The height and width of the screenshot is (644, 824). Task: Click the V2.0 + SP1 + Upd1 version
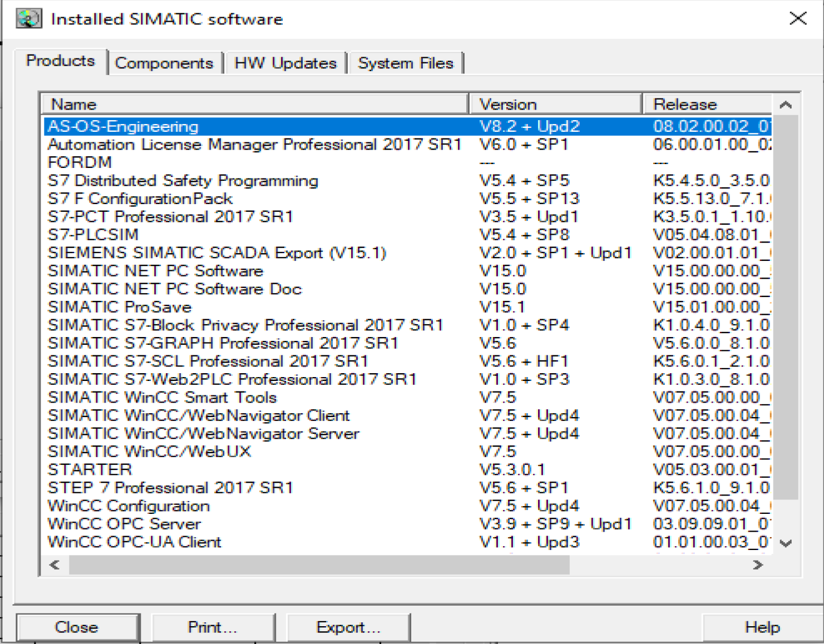point(555,253)
